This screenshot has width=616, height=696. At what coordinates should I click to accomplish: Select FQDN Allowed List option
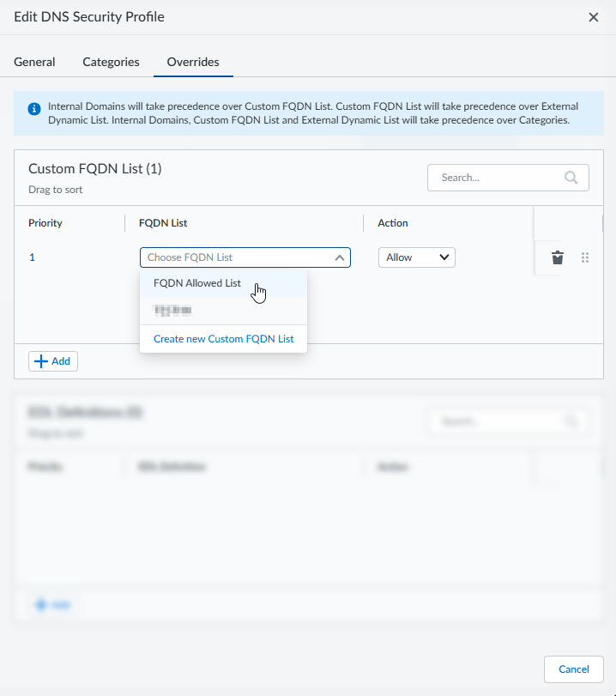point(197,283)
